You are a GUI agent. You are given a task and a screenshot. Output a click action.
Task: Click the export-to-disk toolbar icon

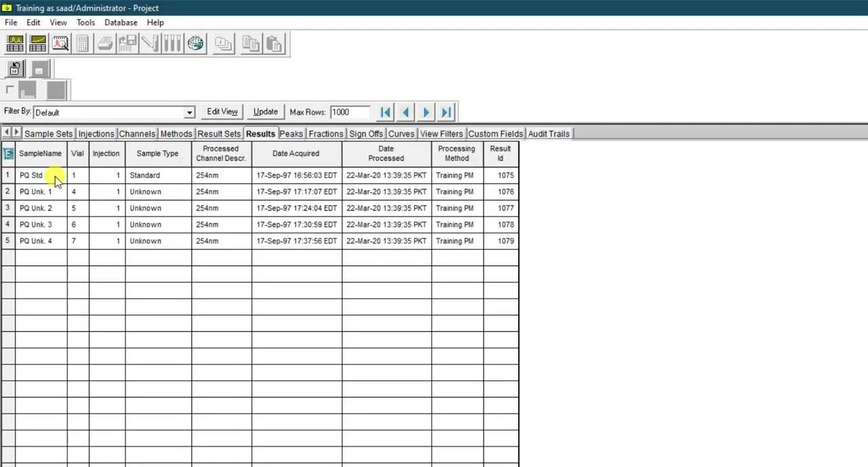[127, 44]
